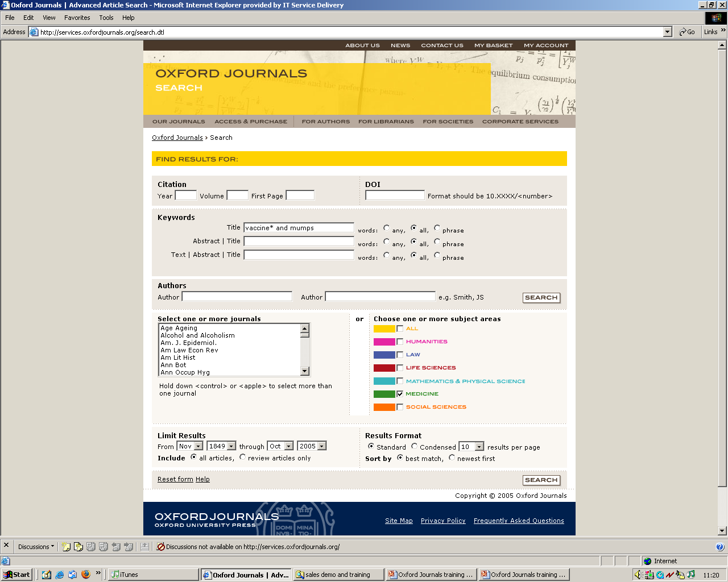
Task: Click the DOI input field
Action: 395,195
